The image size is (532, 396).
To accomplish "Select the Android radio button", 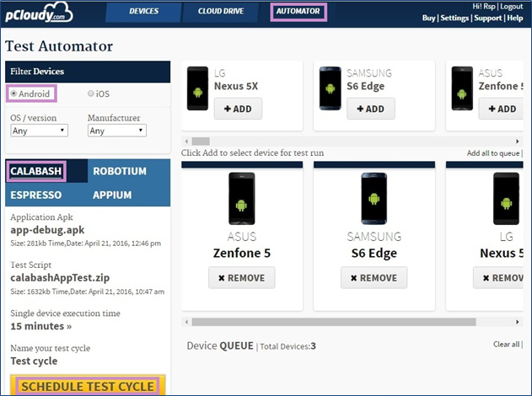I will click(x=13, y=94).
